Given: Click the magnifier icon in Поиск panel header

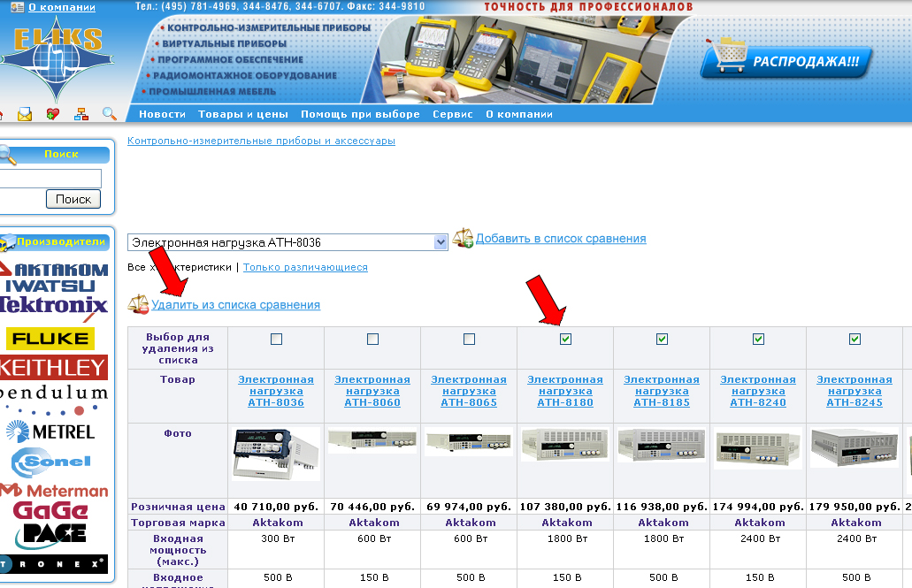Looking at the screenshot, I should point(8,155).
